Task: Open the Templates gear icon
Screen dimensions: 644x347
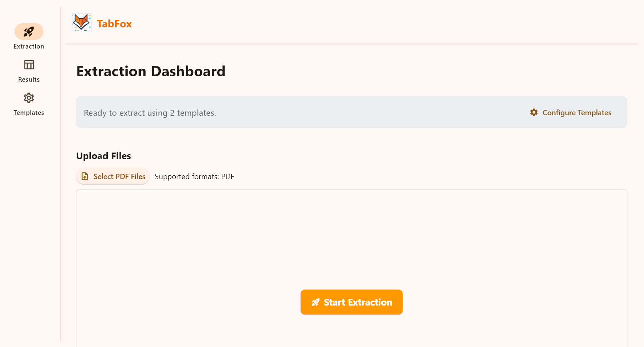Action: (29, 98)
